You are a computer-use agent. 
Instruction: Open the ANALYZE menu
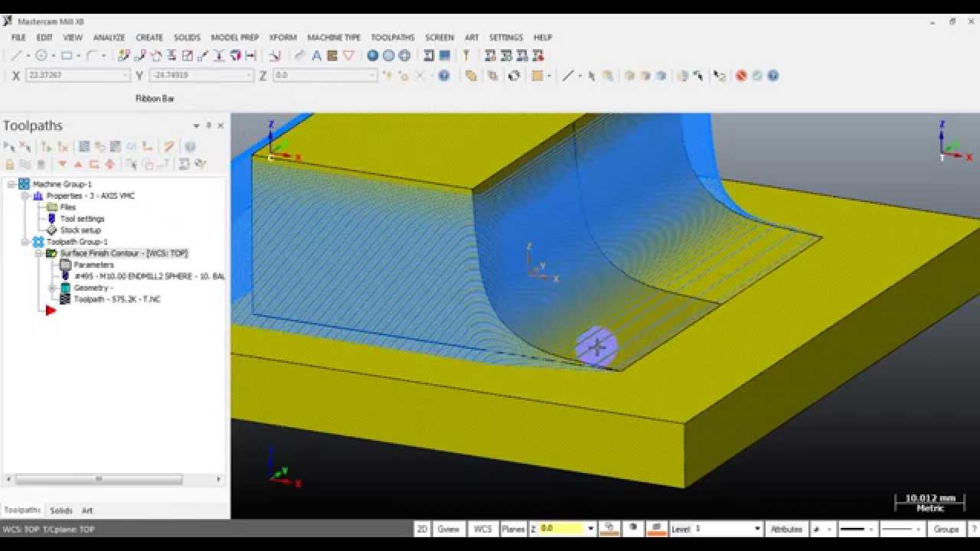[109, 37]
